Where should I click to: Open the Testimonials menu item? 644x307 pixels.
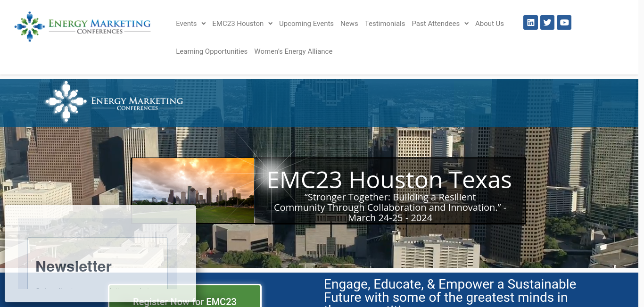click(385, 24)
